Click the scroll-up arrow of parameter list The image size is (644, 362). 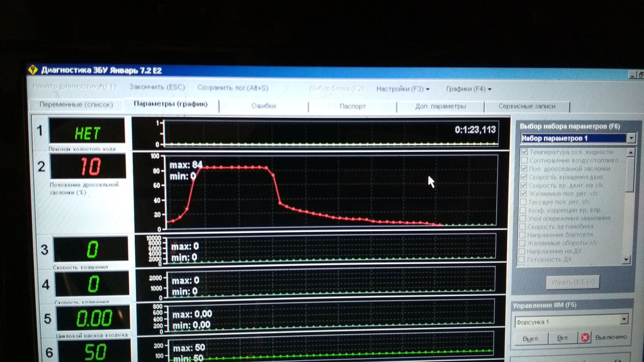pos(631,153)
